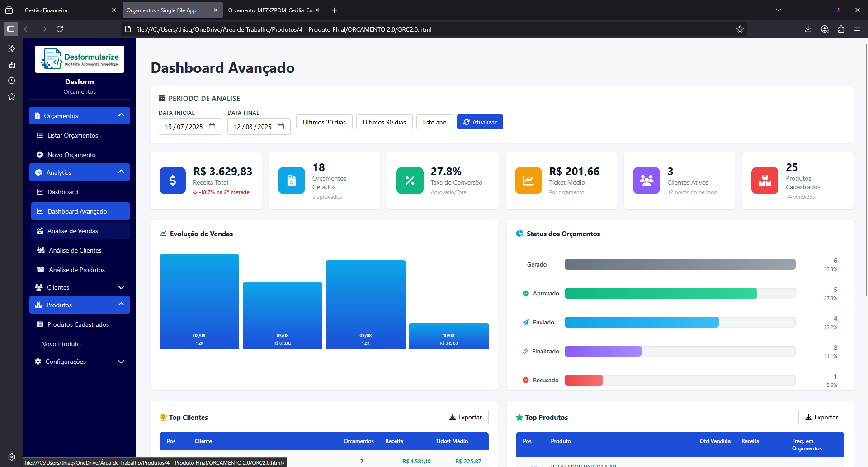Click the Data Final date field

tap(253, 127)
